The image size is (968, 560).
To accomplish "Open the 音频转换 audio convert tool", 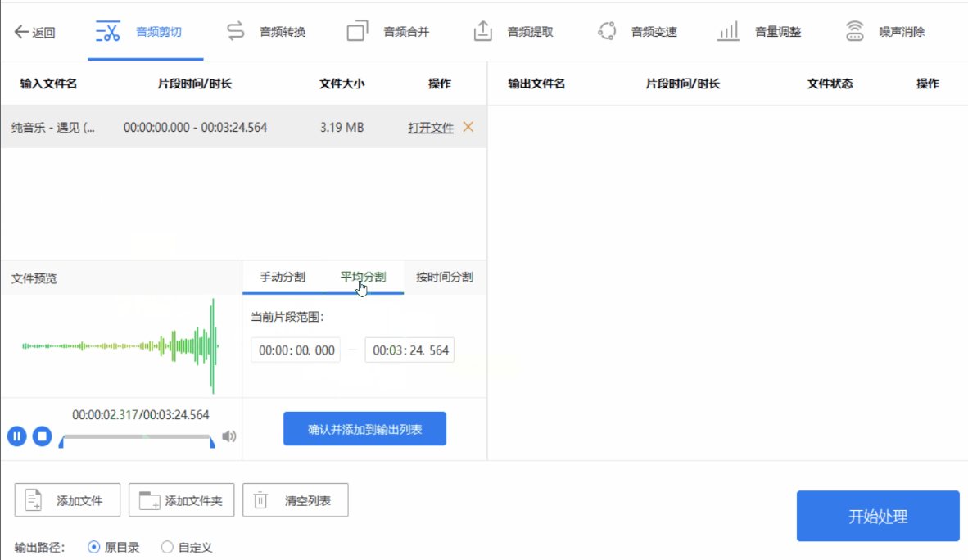I will coord(265,33).
